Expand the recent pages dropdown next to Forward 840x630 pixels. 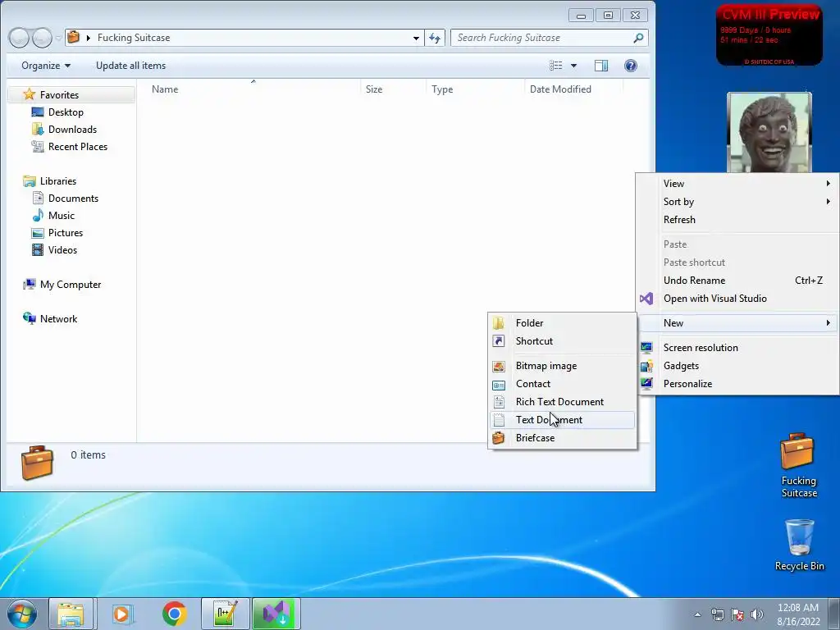point(58,38)
